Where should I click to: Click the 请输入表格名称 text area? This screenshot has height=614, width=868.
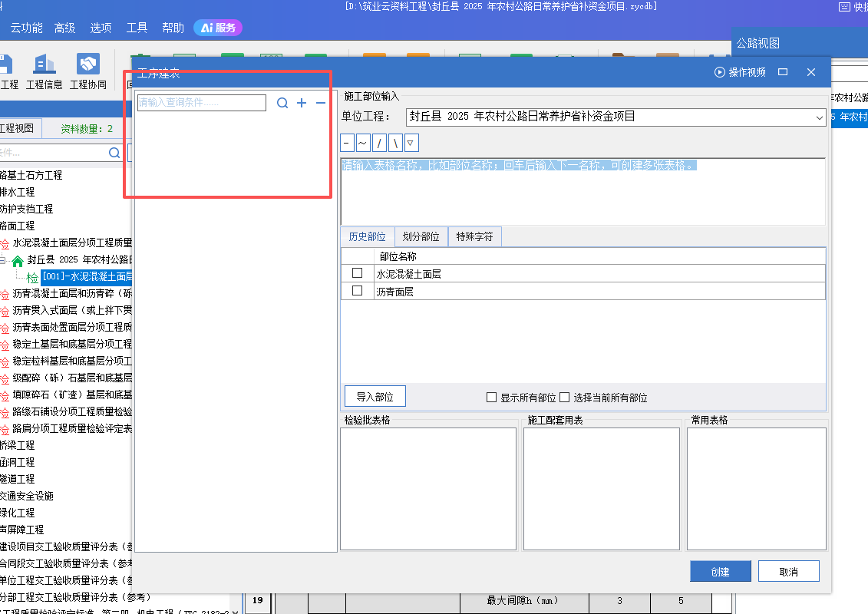point(583,192)
